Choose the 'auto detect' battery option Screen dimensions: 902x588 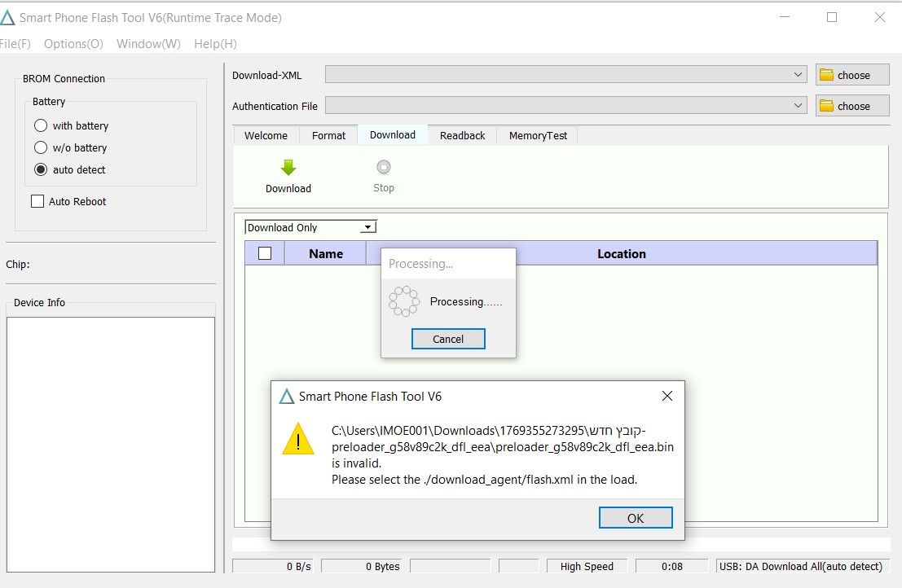(x=40, y=169)
